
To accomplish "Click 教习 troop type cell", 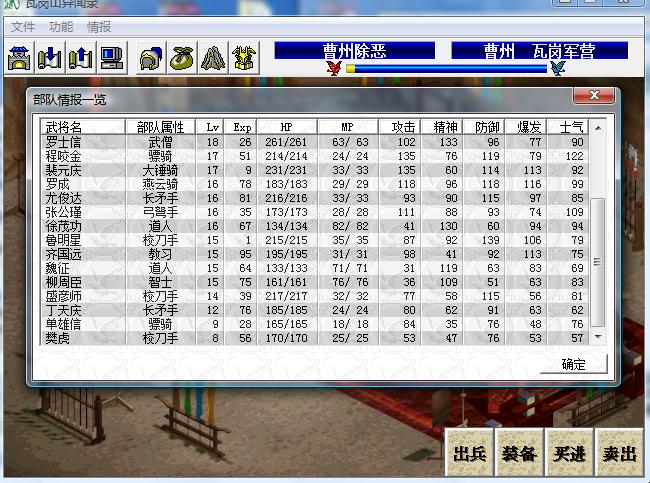I will tap(160, 254).
